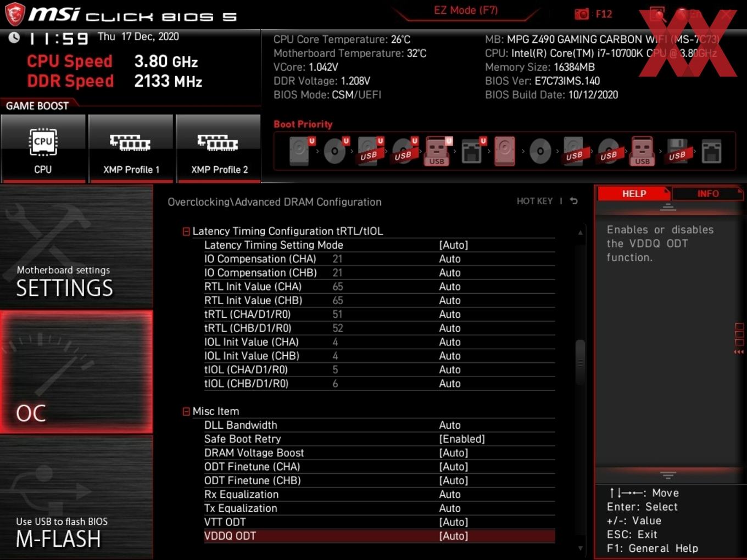
Task: Open VTT ODT [Auto] option
Action: tap(453, 522)
